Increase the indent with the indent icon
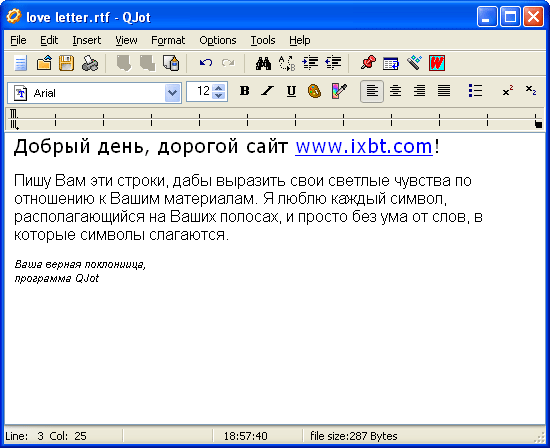This screenshot has width=550, height=448. (310, 63)
